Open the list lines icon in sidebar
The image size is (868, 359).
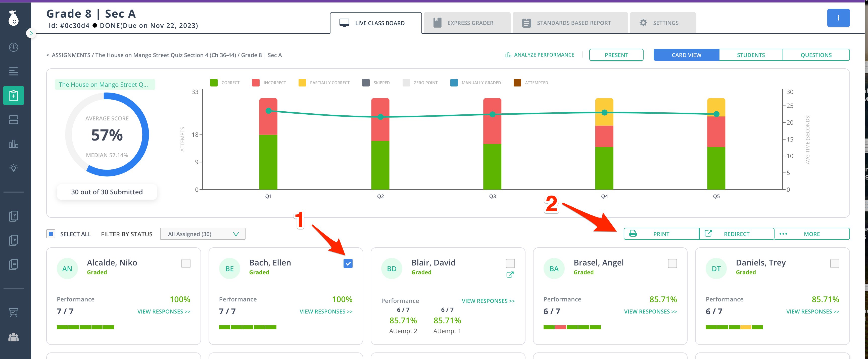[x=14, y=71]
